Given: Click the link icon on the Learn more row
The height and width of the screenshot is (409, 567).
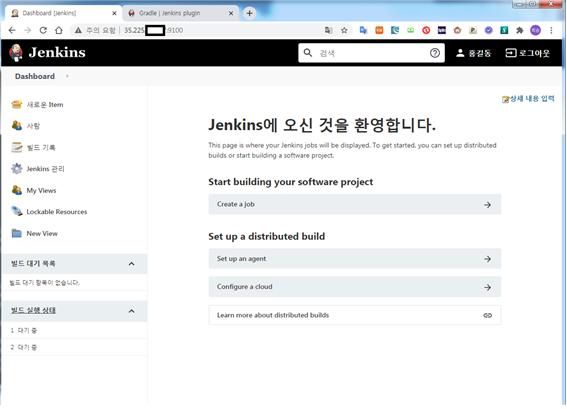Looking at the screenshot, I should (487, 315).
